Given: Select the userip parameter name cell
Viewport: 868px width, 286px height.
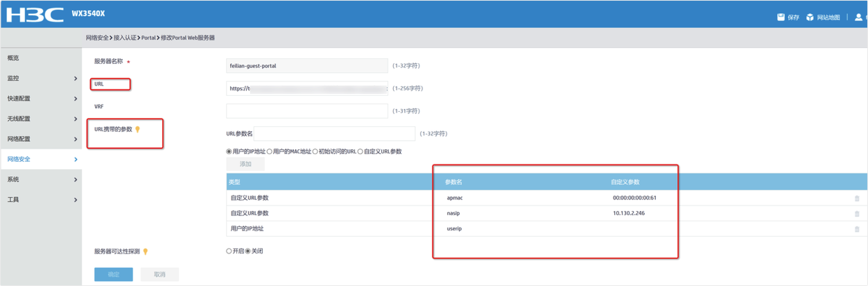Looking at the screenshot, I should [454, 229].
